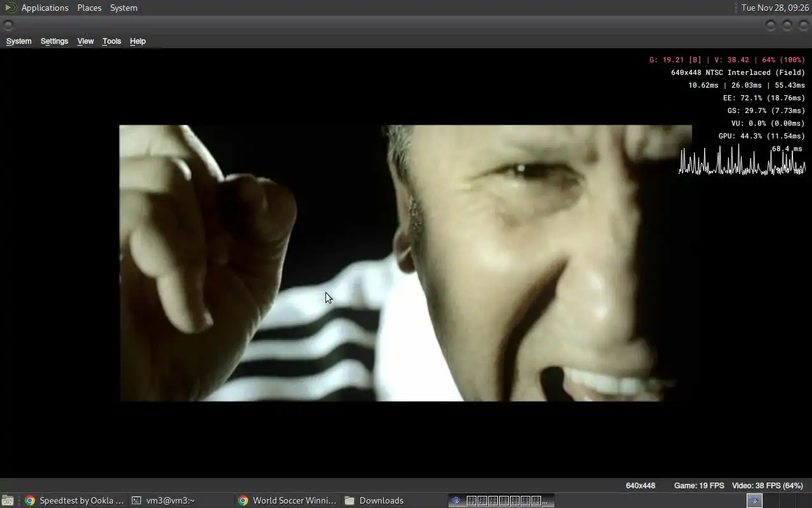This screenshot has width=812, height=508.
Task: Close the emulator window
Action: pyautogui.click(x=803, y=25)
